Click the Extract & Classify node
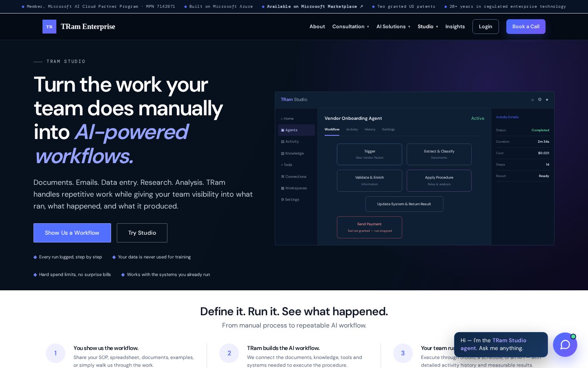This screenshot has height=368, width=588. [439, 154]
